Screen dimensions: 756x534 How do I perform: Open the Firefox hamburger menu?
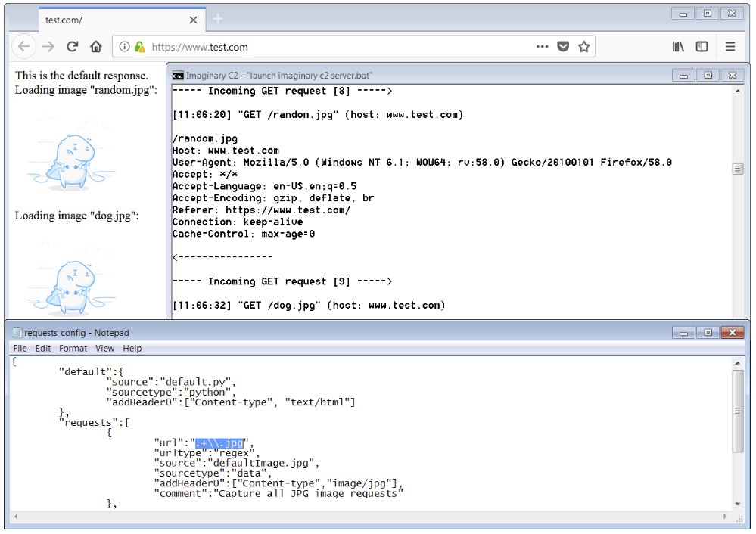click(x=730, y=47)
